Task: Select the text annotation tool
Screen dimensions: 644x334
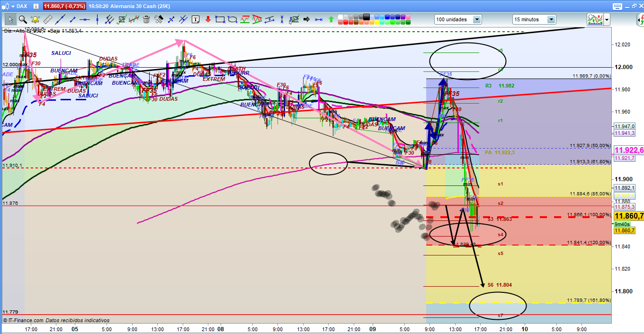Action: click(x=196, y=19)
